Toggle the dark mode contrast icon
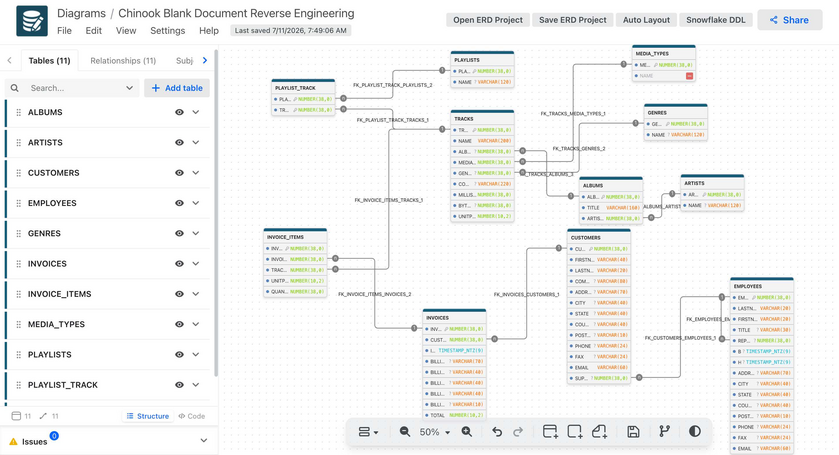Image resolution: width=839 pixels, height=455 pixels. (695, 431)
